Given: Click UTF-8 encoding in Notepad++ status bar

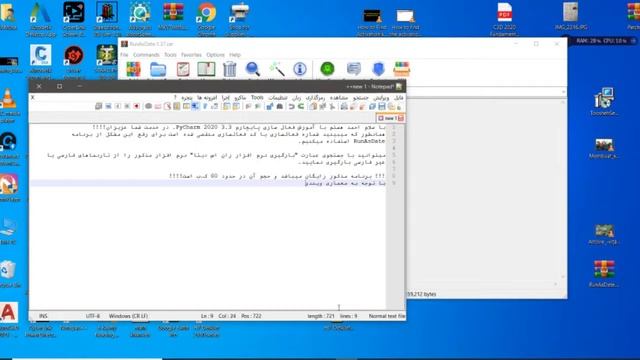Looking at the screenshot, I should pyautogui.click(x=93, y=316).
